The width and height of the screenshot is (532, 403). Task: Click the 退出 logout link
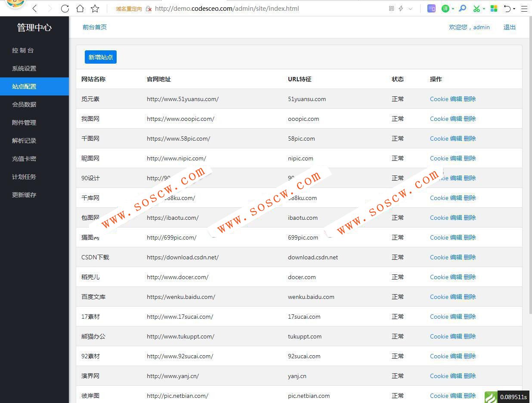pos(510,27)
